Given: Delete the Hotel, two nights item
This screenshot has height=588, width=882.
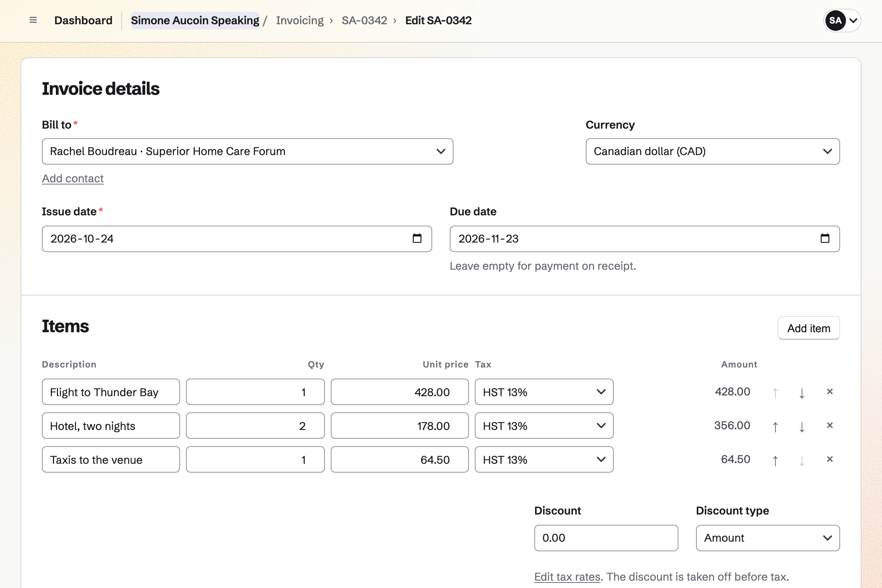Looking at the screenshot, I should click(829, 426).
